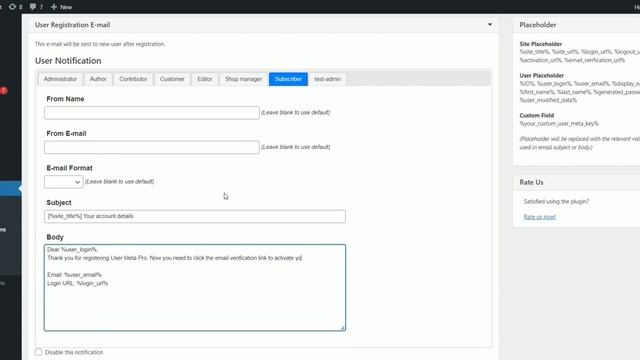Click the User Placeholder label
Viewport: 640px width, 360px height.
[x=542, y=76]
